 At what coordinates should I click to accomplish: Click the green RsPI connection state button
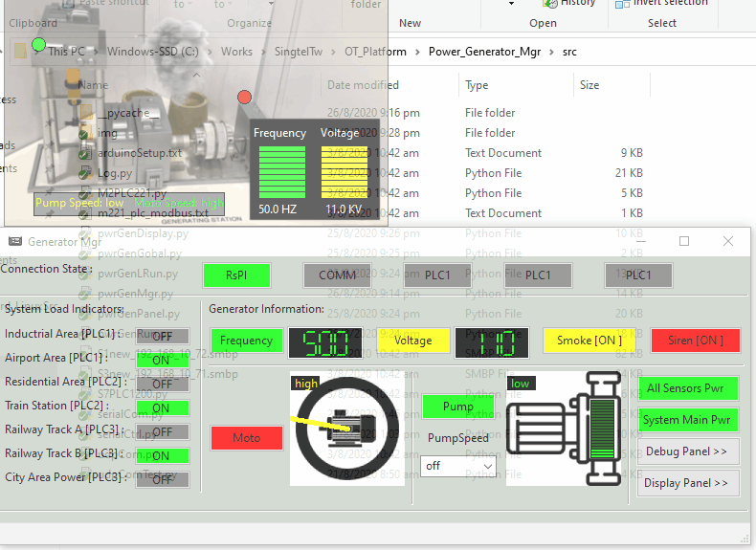coord(236,275)
